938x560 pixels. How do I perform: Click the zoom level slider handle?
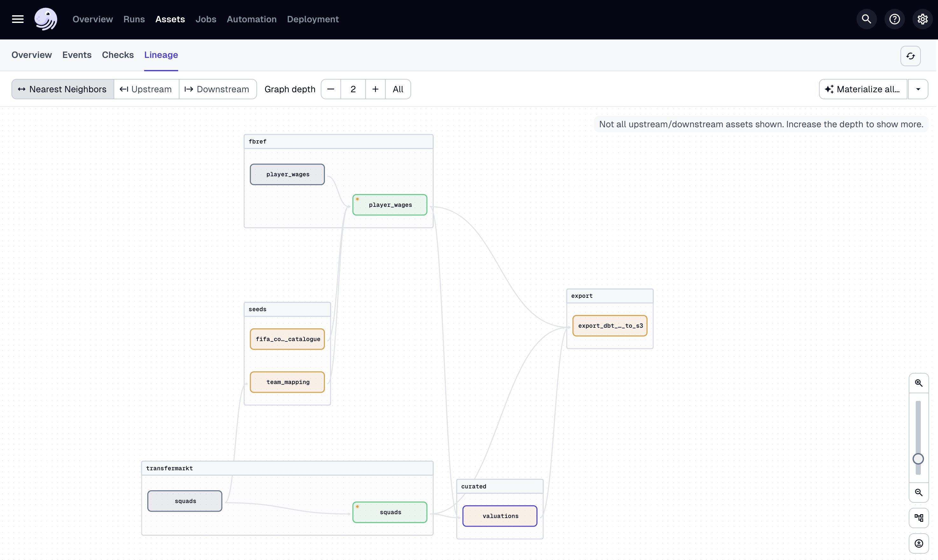(x=918, y=459)
